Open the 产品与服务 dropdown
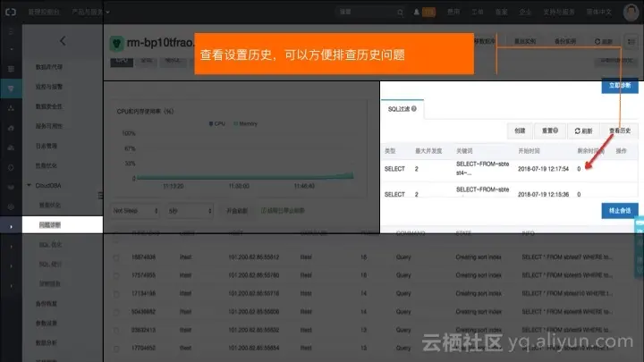Viewport: 644px width, 362px height. coord(90,12)
